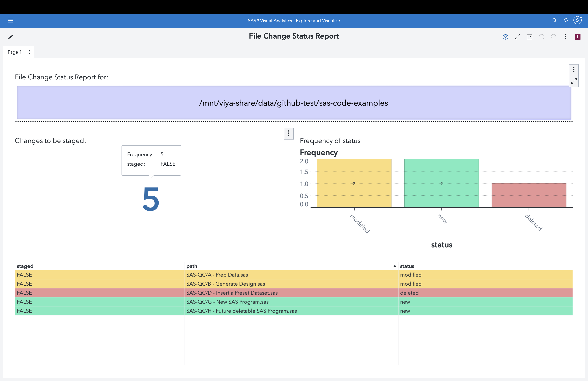
Task: Enter full-screen presentation mode
Action: pos(518,37)
